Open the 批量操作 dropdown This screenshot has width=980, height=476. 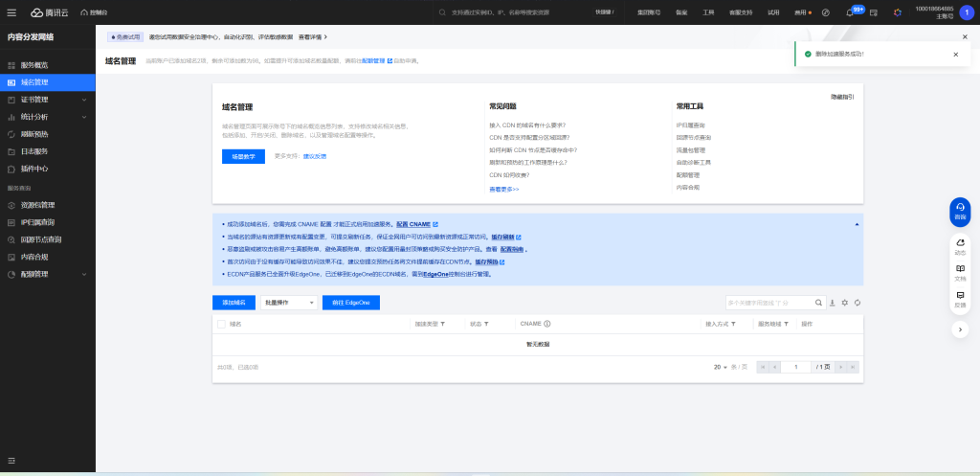289,303
